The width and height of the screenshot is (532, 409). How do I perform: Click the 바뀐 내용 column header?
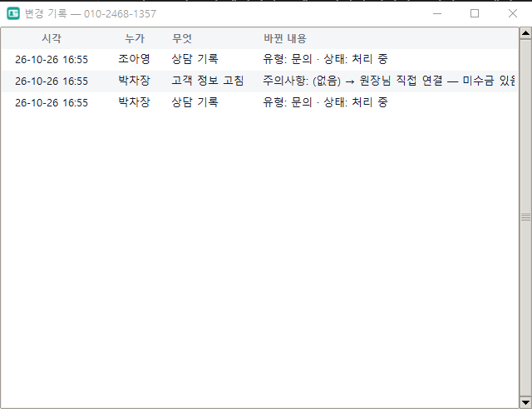point(285,38)
